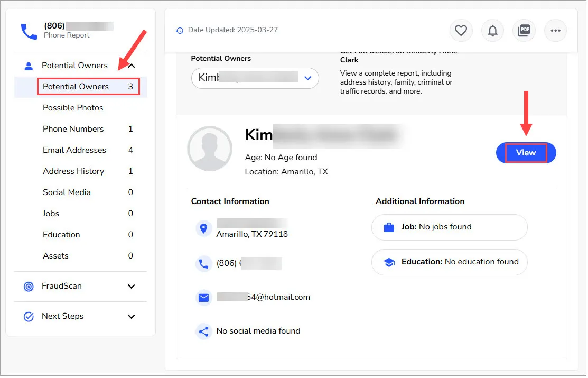Click the graduation cap Education icon
The width and height of the screenshot is (588, 378).
389,262
